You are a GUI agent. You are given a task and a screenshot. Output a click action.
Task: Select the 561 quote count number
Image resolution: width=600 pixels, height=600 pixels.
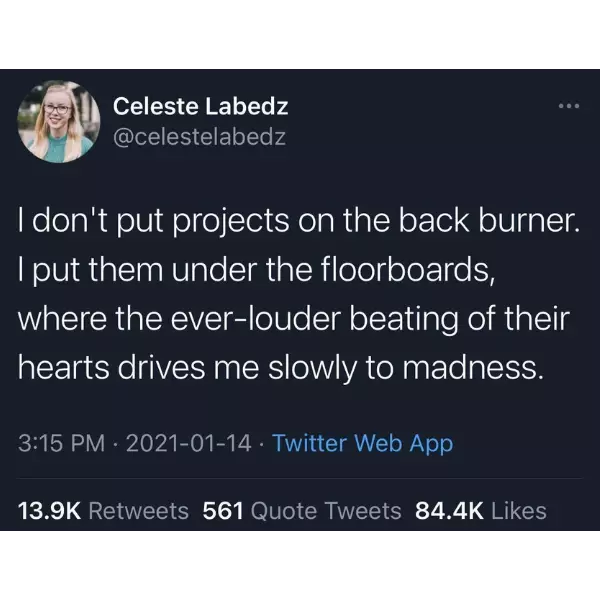(223, 511)
